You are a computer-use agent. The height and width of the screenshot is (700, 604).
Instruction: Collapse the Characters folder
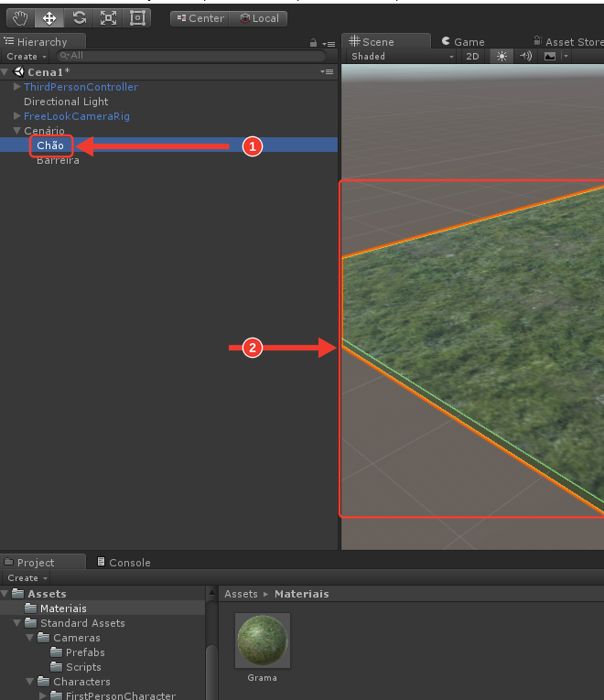click(x=30, y=682)
